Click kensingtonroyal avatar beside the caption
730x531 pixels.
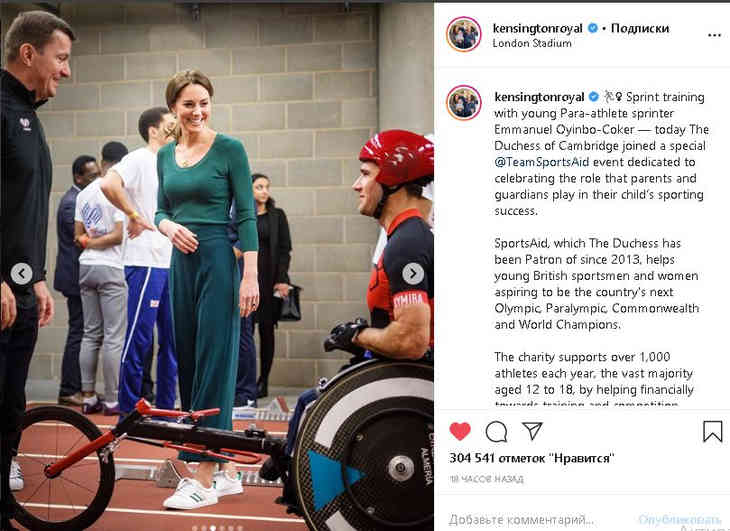click(464, 103)
